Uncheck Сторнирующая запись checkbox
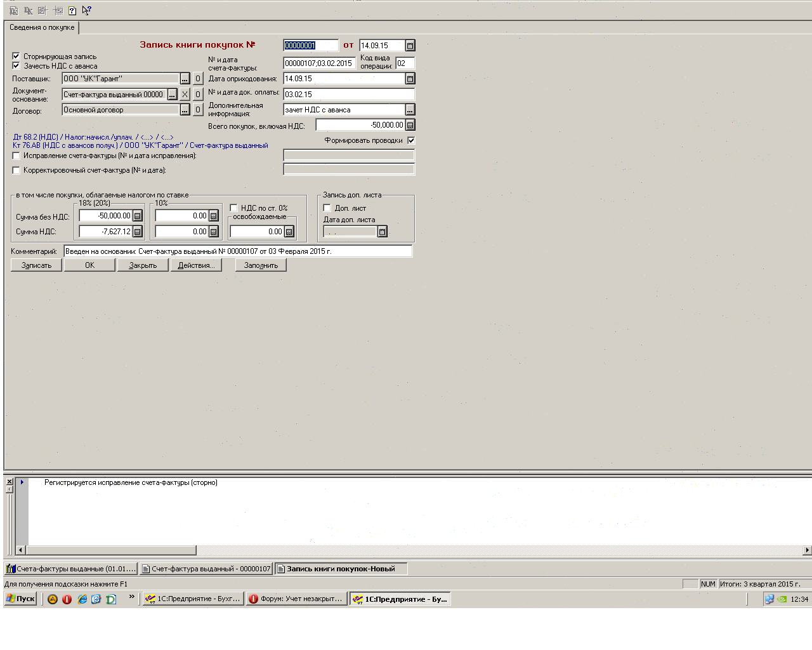The width and height of the screenshot is (812, 650). pos(16,56)
